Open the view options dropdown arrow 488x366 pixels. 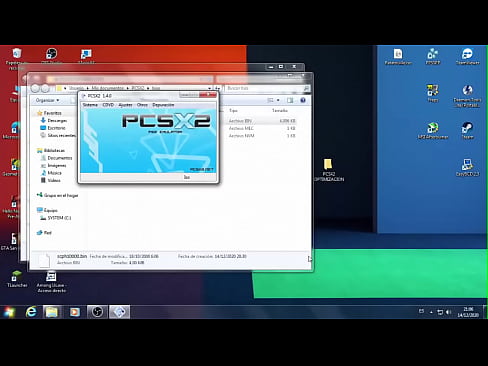[x=278, y=100]
